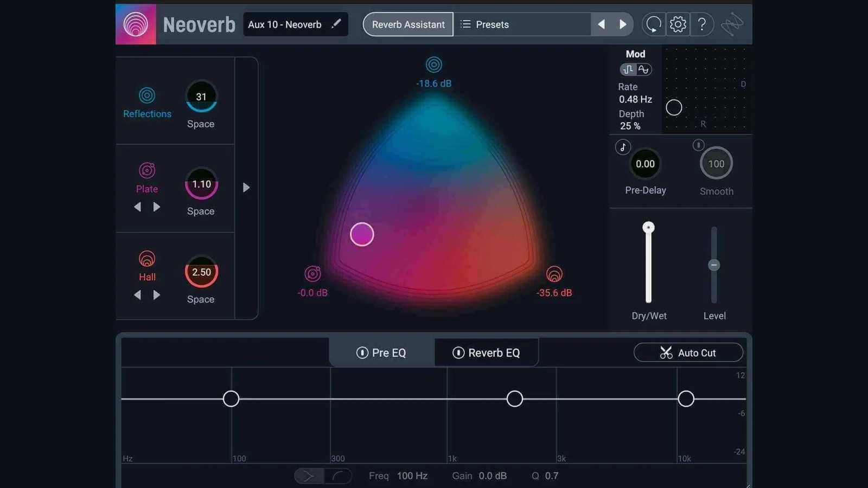Select the 100 Hz EQ node
Viewport: 868px width, 488px height.
tap(231, 399)
